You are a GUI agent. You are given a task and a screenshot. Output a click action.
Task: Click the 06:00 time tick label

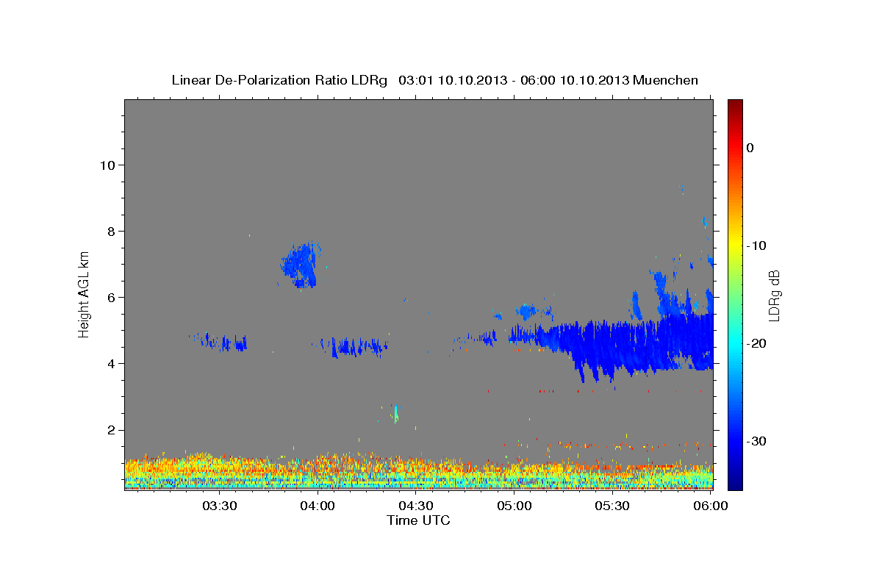[711, 506]
